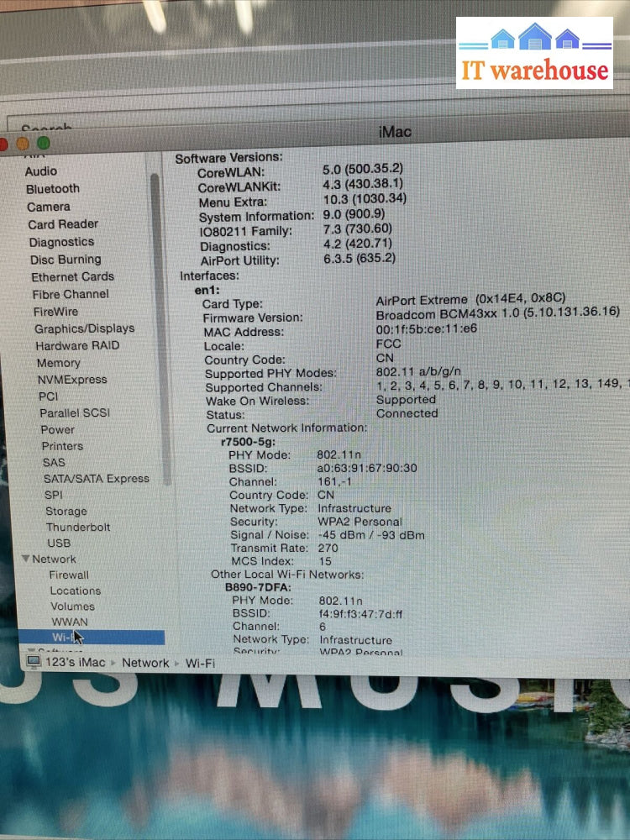Image resolution: width=630 pixels, height=840 pixels.
Task: Show the Thunderbolt information
Action: tap(78, 528)
